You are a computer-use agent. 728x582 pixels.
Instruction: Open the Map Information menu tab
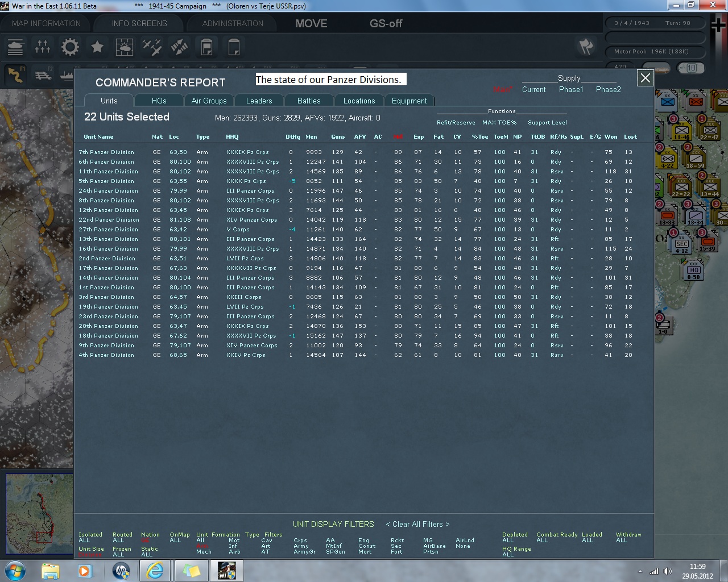tap(47, 23)
